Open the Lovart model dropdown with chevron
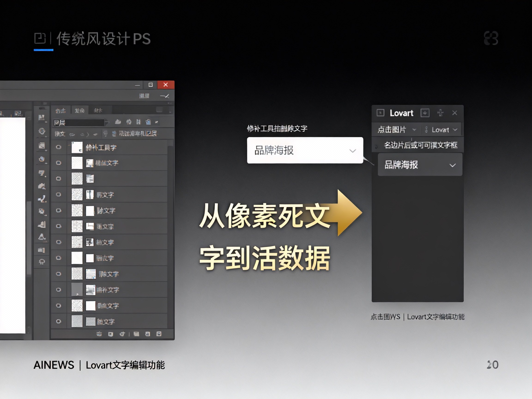 [x=442, y=130]
